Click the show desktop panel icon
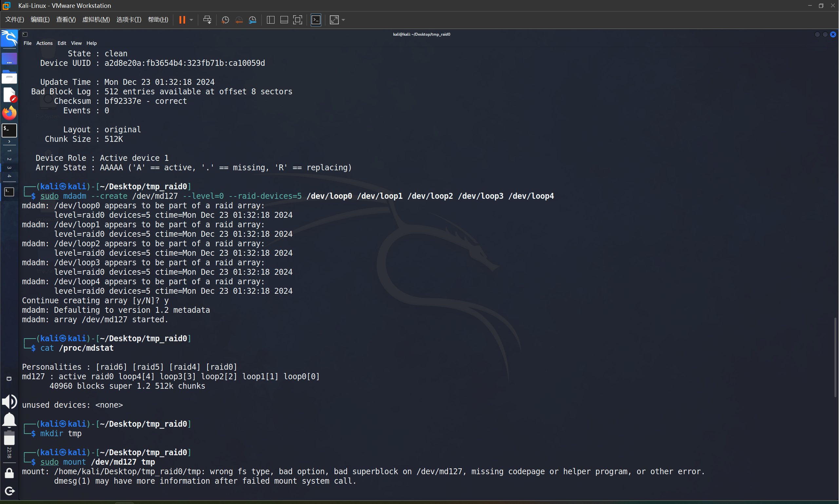Screen dimensions: 839x504 (9, 59)
